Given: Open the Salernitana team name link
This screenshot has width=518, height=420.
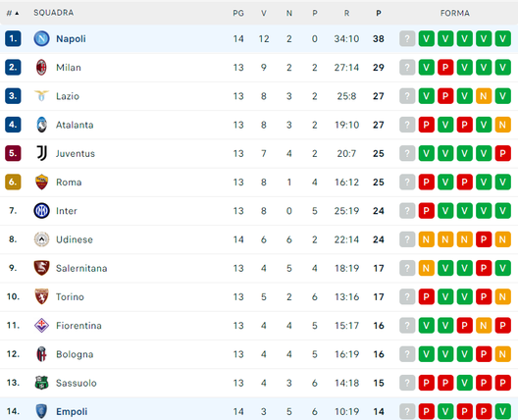Looking at the screenshot, I should tap(81, 268).
